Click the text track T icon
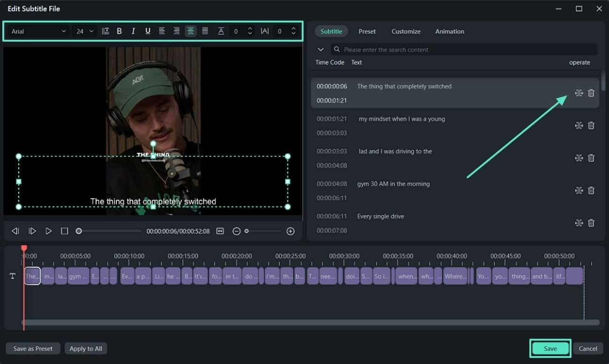 (13, 276)
